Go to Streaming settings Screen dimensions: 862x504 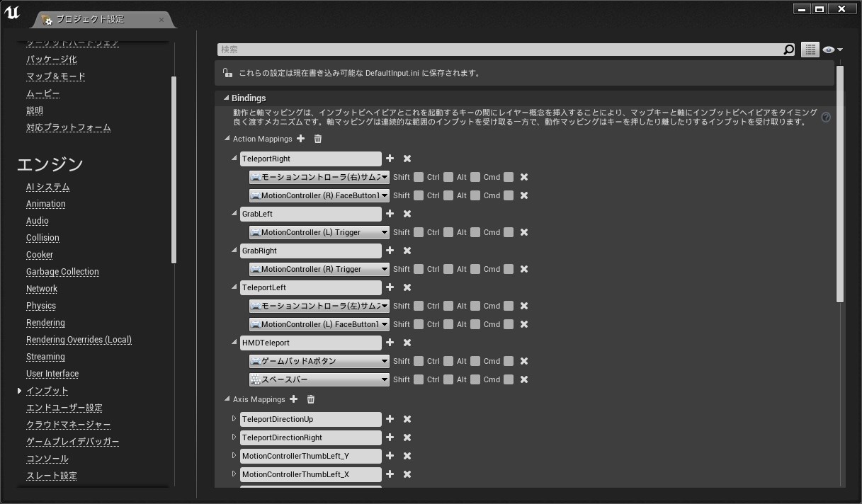tap(45, 357)
